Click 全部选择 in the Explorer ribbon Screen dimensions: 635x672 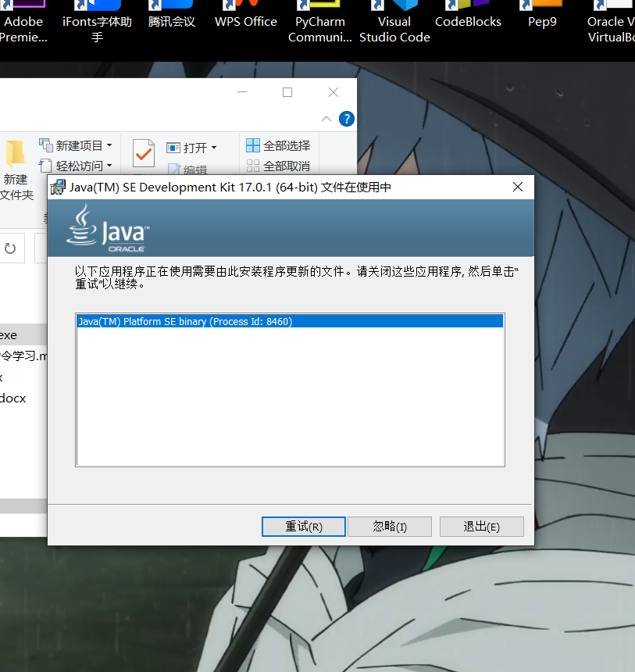(x=278, y=145)
